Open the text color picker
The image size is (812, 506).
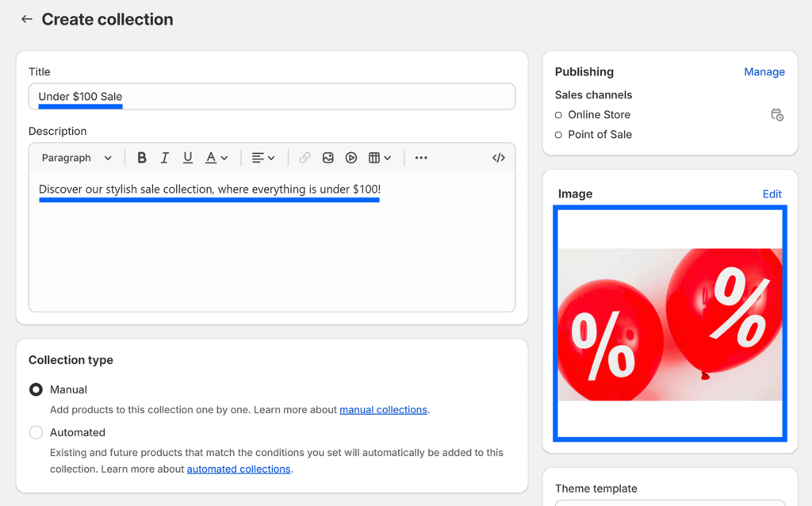pos(216,158)
